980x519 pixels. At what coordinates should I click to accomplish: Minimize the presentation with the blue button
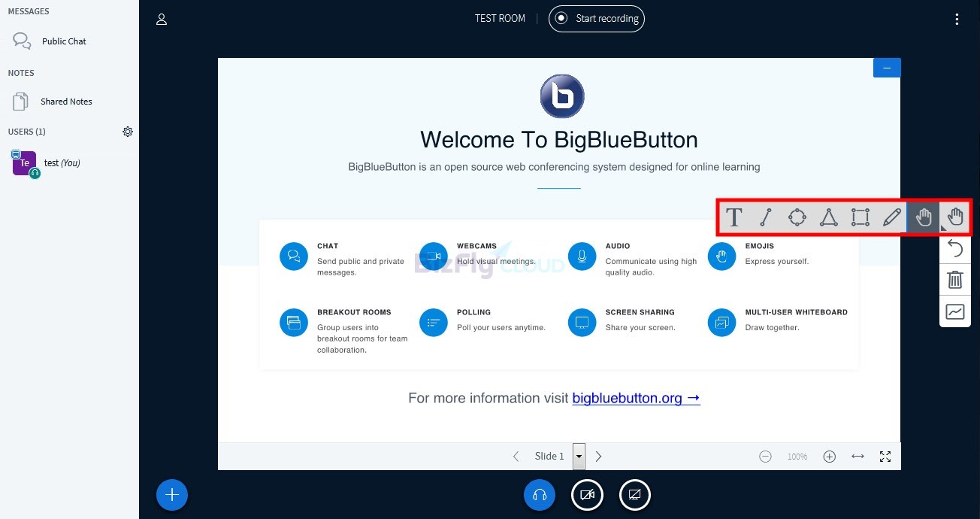click(x=887, y=68)
